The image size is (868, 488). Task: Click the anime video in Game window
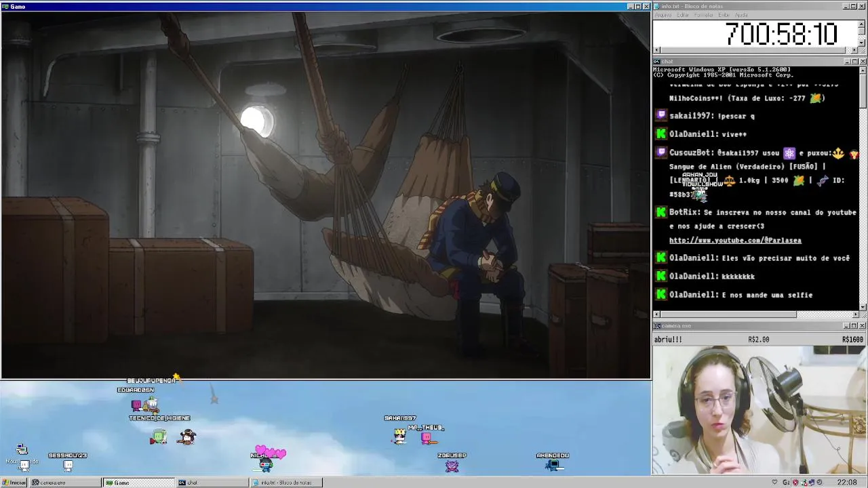(325, 195)
